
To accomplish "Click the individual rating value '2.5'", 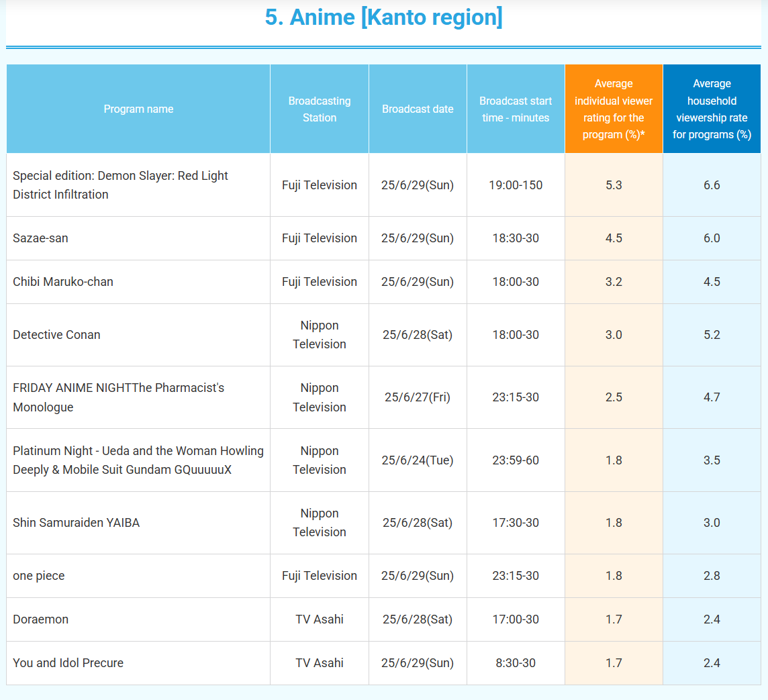I will 614,397.
